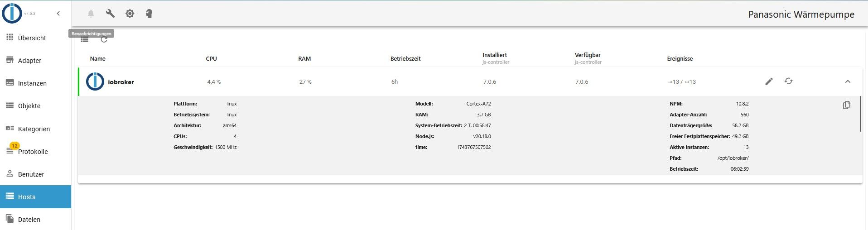Navigate to Kategorien
Viewport: 868px width, 230px height.
tap(35, 129)
